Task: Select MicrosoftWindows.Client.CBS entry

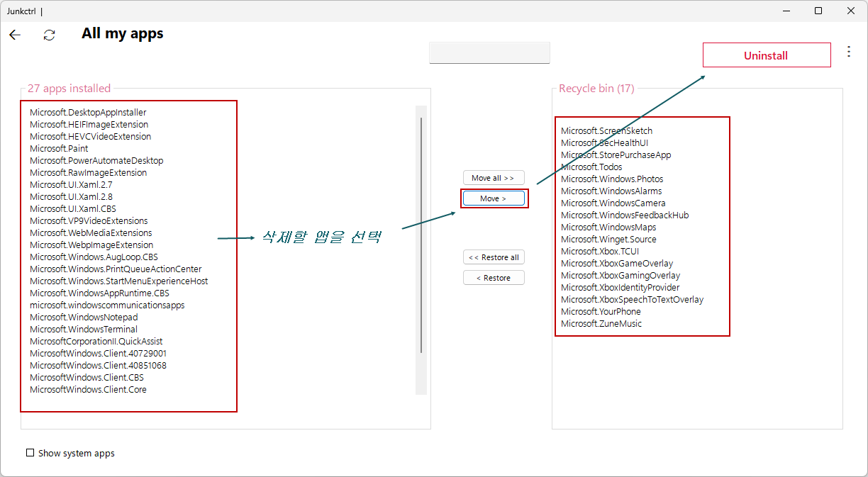Action: tap(87, 378)
